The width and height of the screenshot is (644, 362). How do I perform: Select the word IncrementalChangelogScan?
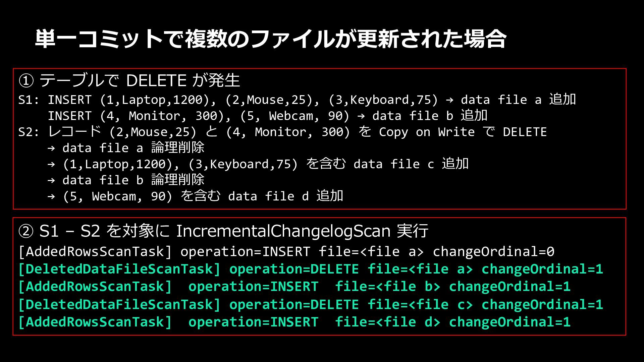(x=283, y=231)
